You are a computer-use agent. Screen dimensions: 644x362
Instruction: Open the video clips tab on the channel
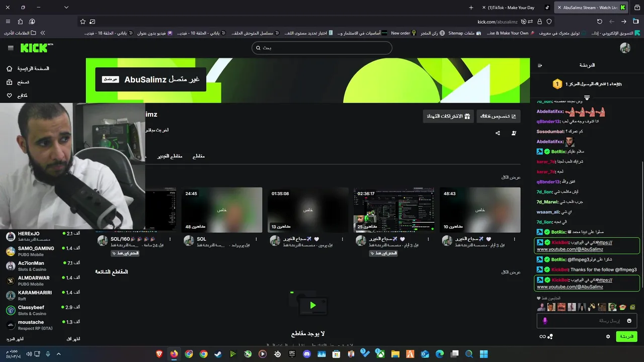tap(170, 156)
